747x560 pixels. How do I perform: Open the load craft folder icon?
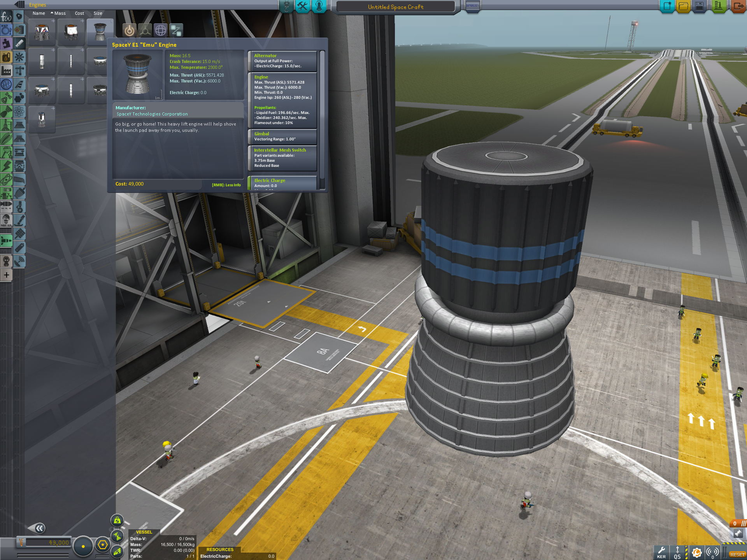pyautogui.click(x=683, y=6)
